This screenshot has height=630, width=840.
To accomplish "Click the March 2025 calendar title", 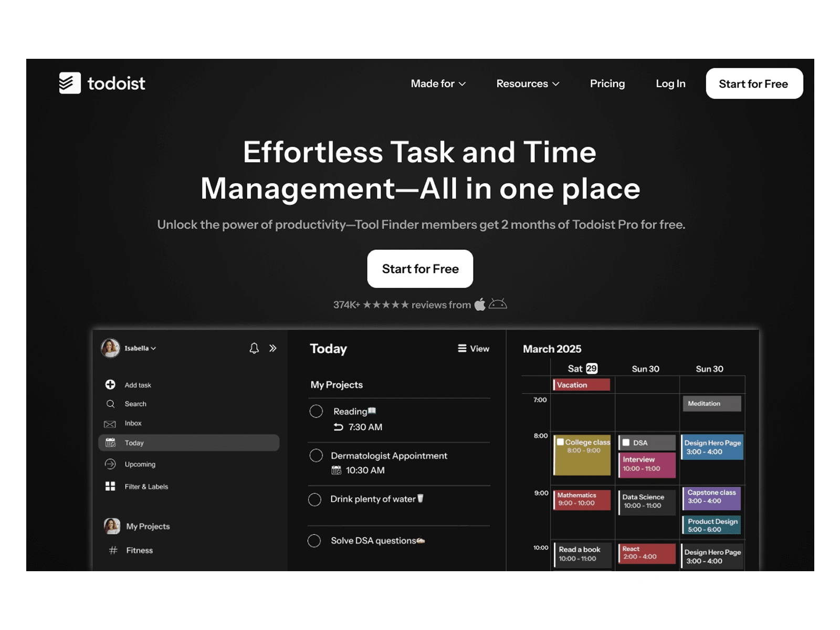I will tap(552, 349).
